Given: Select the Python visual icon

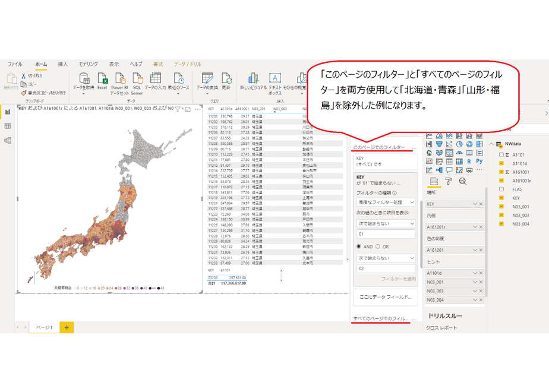Looking at the screenshot, I should tap(479, 162).
